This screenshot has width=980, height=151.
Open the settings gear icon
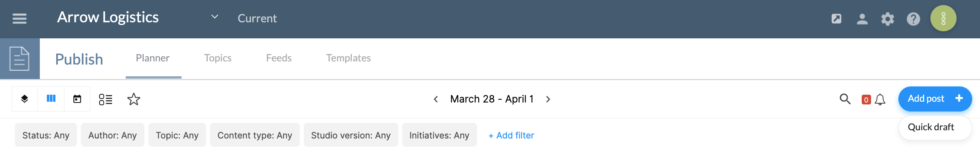tap(887, 19)
